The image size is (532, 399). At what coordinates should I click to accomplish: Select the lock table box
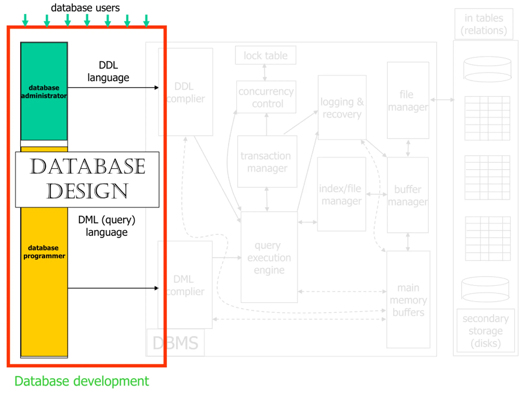[266, 55]
